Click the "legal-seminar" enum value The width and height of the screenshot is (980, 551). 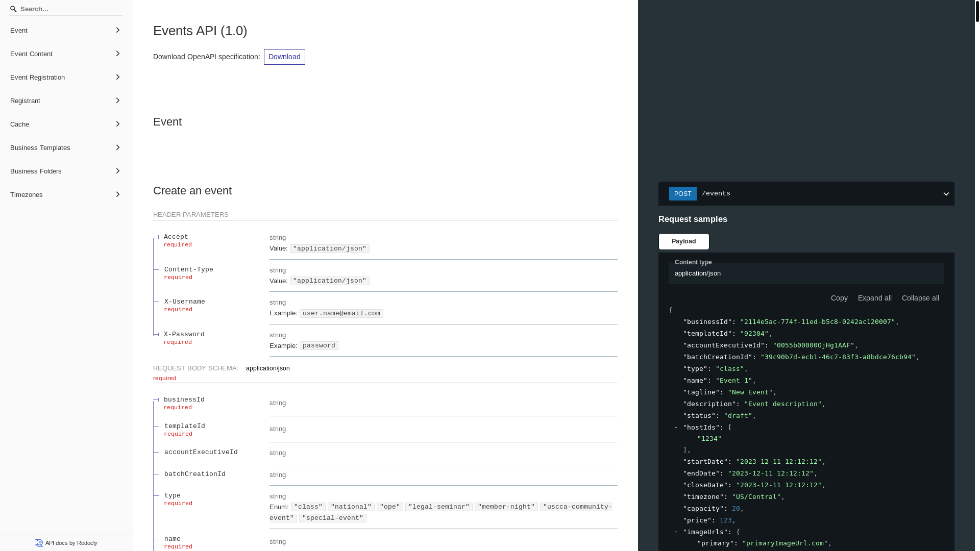(439, 507)
